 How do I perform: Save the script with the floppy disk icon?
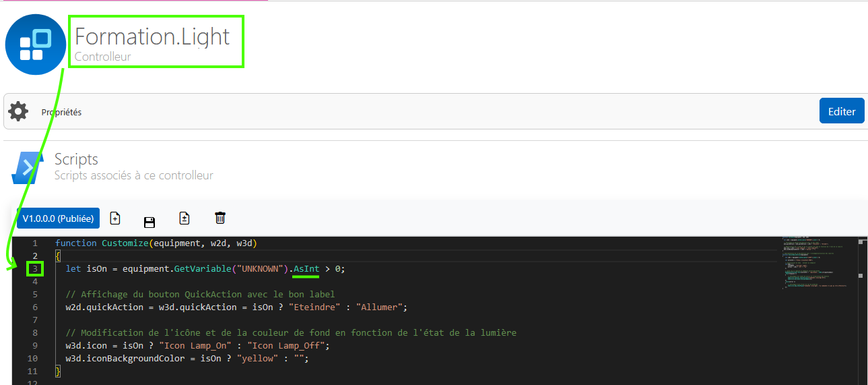(149, 223)
